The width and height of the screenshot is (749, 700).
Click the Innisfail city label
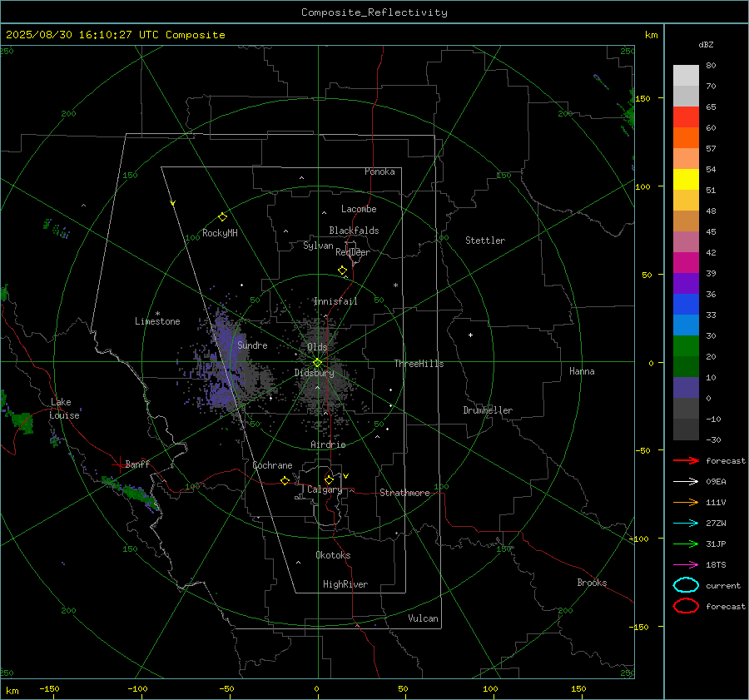click(335, 301)
